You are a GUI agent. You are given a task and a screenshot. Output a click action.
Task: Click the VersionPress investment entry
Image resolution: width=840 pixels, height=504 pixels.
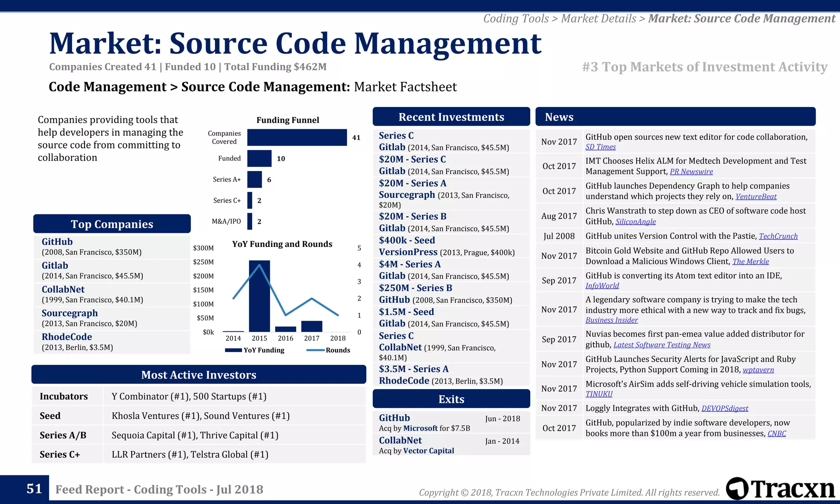point(408,252)
